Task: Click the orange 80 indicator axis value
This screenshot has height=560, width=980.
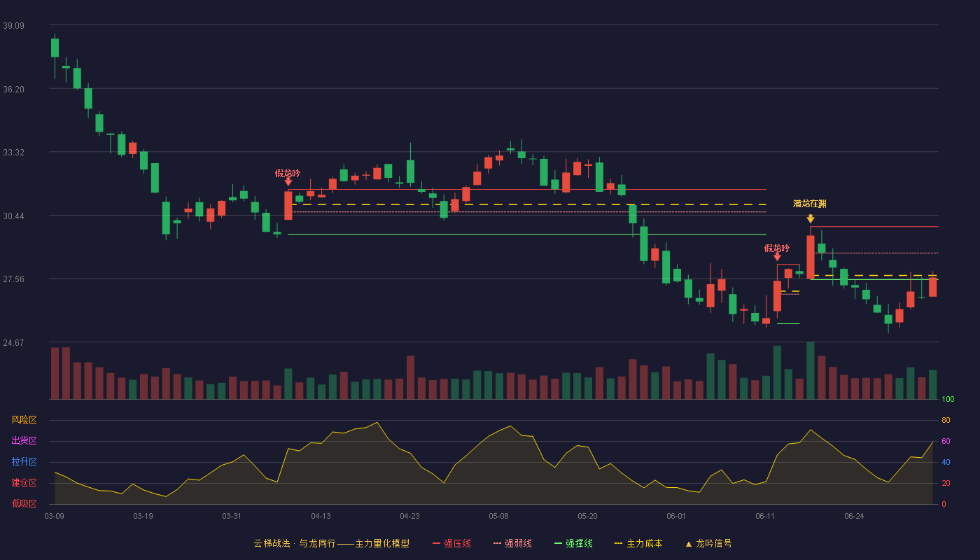Action: click(x=946, y=421)
